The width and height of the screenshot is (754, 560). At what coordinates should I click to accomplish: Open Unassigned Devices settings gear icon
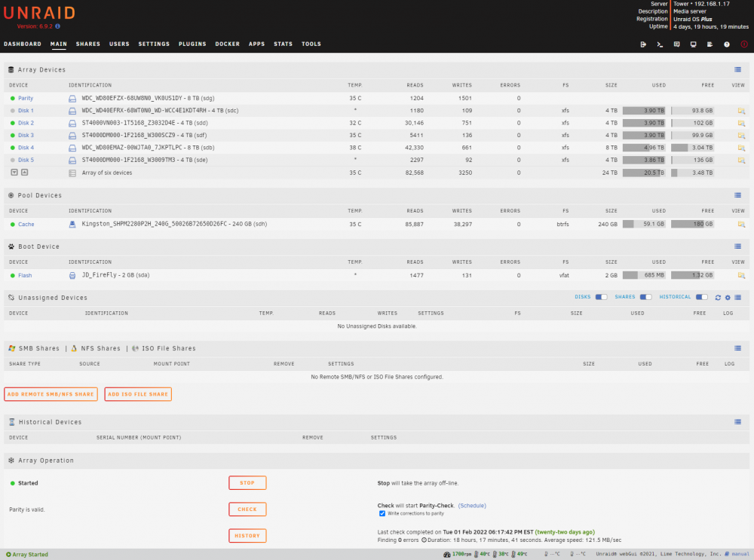[x=728, y=298]
